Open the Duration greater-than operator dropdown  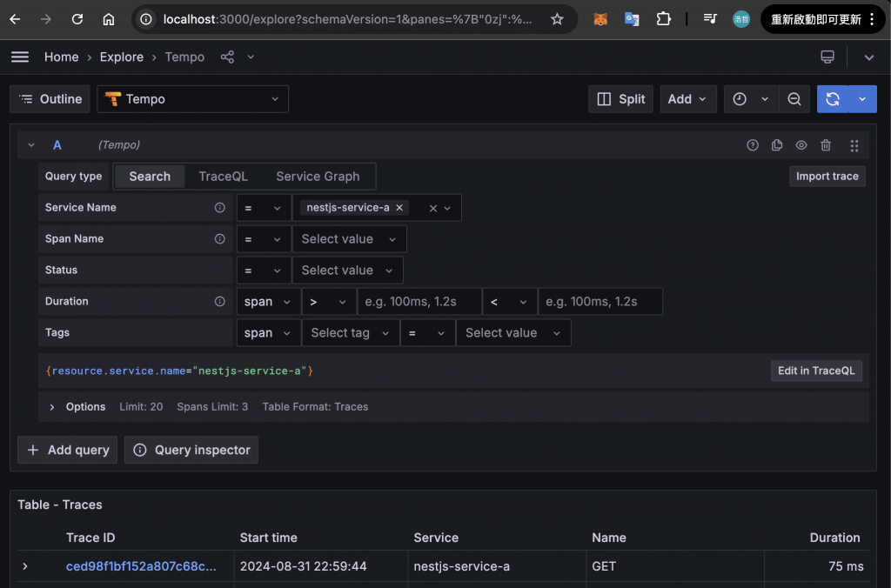pos(328,302)
